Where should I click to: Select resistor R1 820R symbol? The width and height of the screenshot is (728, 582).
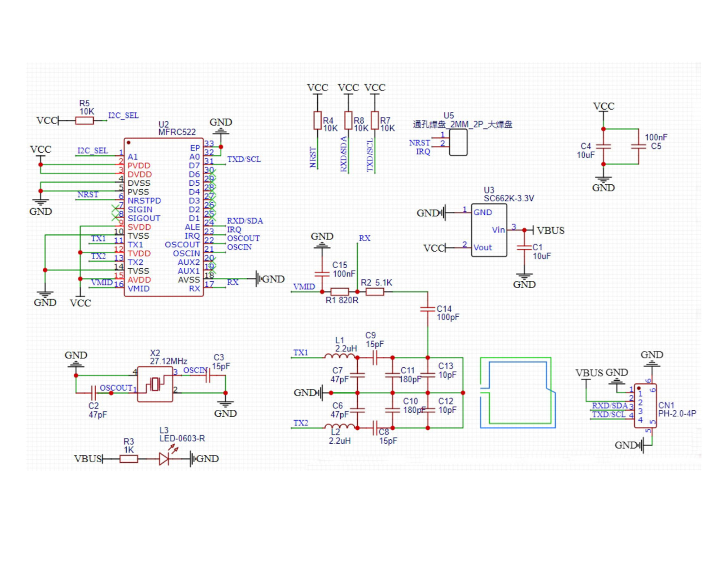[340, 292]
